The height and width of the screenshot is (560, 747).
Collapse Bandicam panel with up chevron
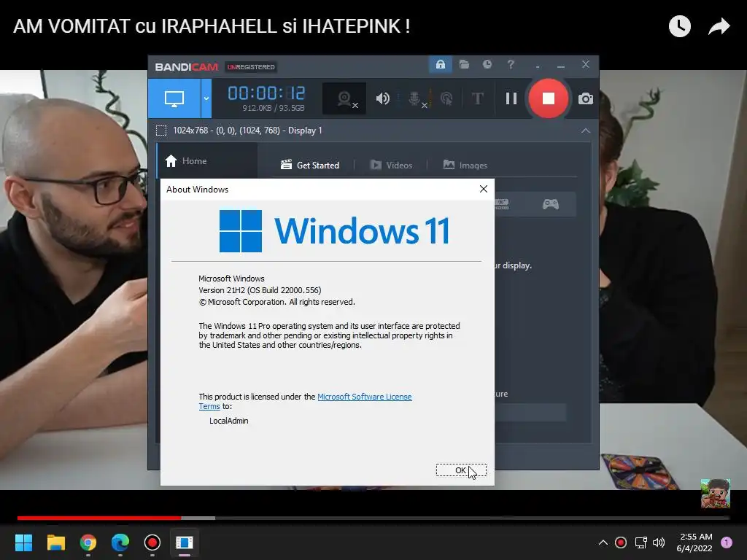(586, 131)
